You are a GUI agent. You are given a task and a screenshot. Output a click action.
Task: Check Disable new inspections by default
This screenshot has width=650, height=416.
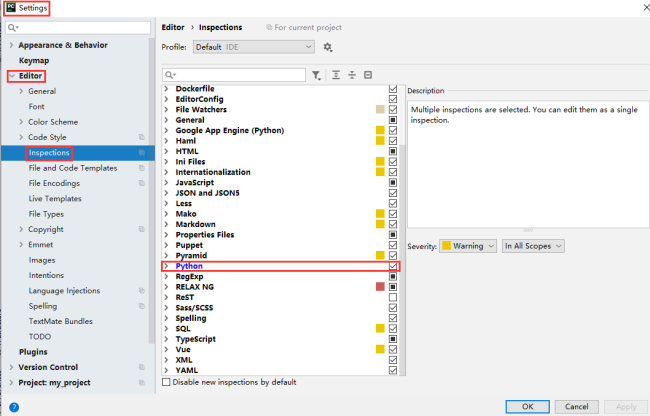click(166, 382)
